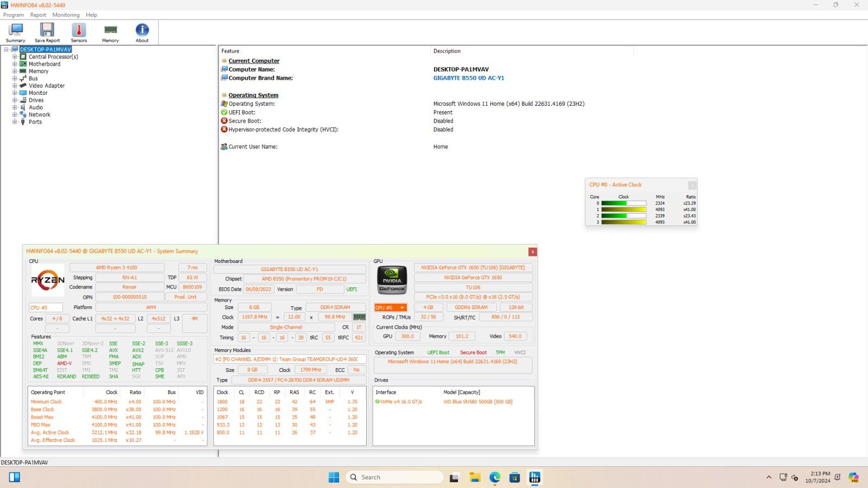The width and height of the screenshot is (868, 488).
Task: Expand the Motherboard tree node
Action: [15, 64]
